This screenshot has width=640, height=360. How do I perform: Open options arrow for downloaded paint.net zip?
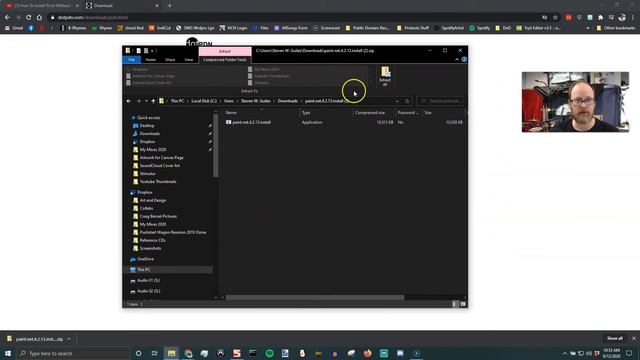point(69,339)
